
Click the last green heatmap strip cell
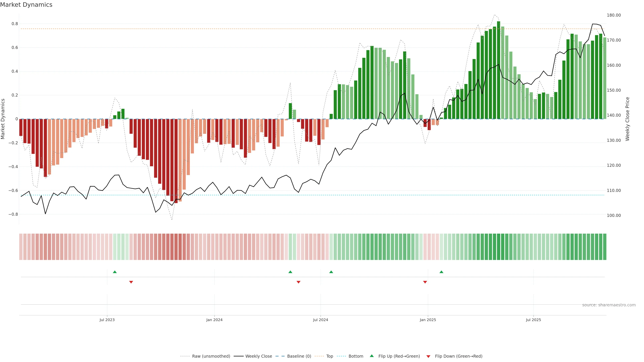click(604, 247)
